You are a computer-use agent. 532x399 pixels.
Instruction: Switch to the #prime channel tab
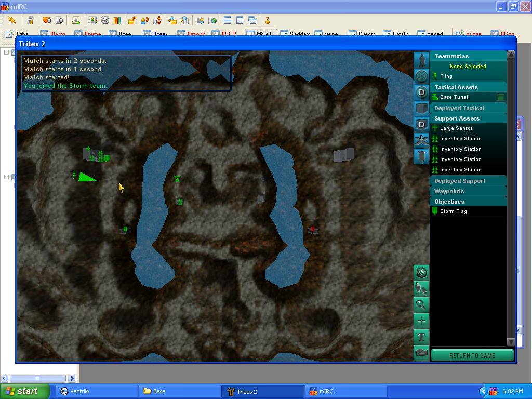tap(88, 33)
